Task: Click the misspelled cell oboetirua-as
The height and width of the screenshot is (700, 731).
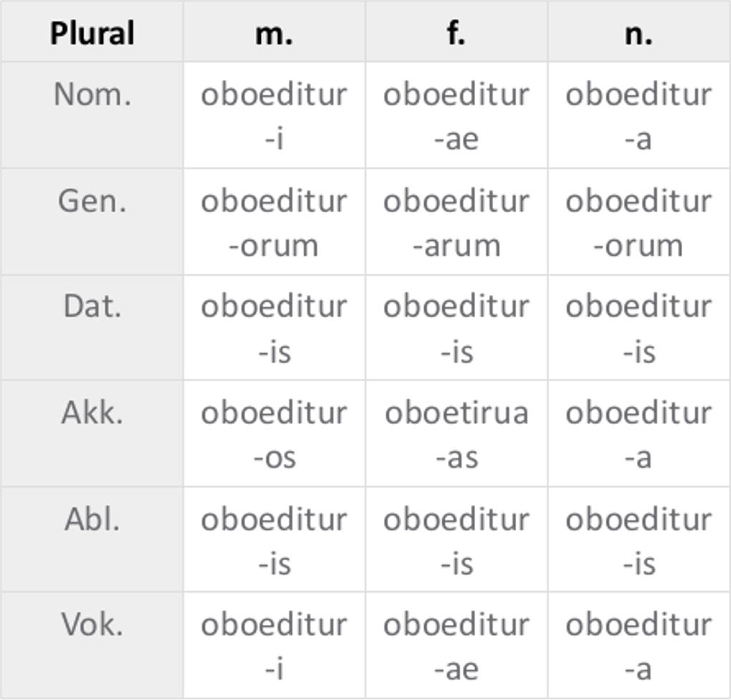Action: tap(457, 434)
